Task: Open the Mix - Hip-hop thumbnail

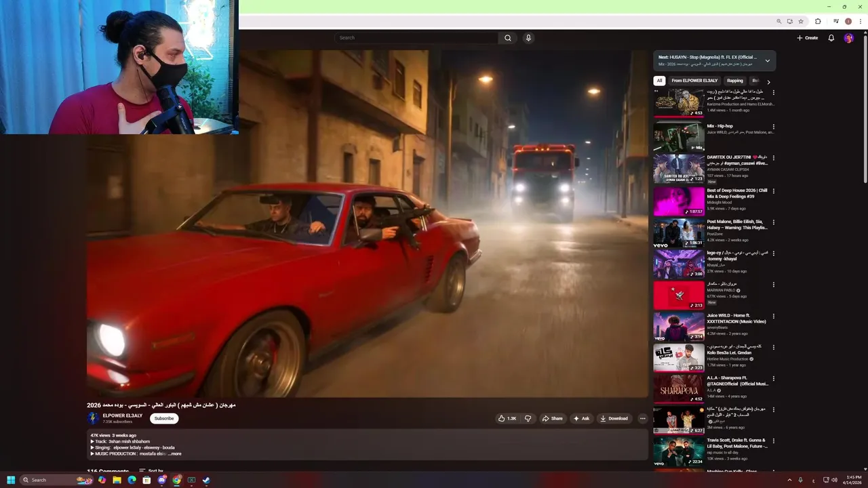Action: click(679, 136)
